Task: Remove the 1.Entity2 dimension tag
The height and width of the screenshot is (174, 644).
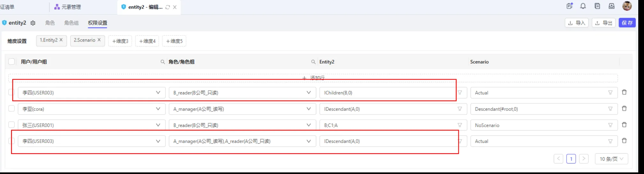Action: [x=61, y=40]
